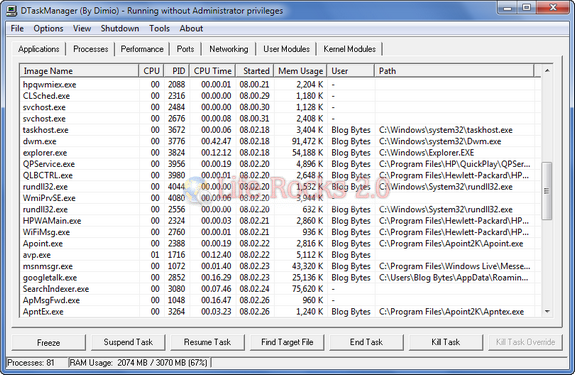
Task: Switch to the Processes tab
Action: coord(91,49)
